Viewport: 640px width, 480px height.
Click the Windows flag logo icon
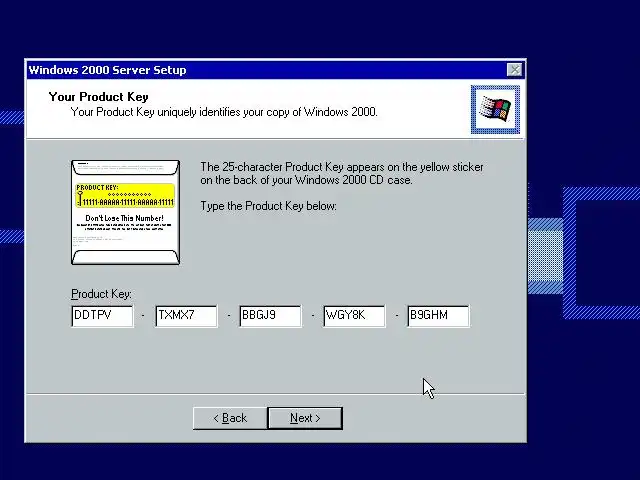point(495,109)
